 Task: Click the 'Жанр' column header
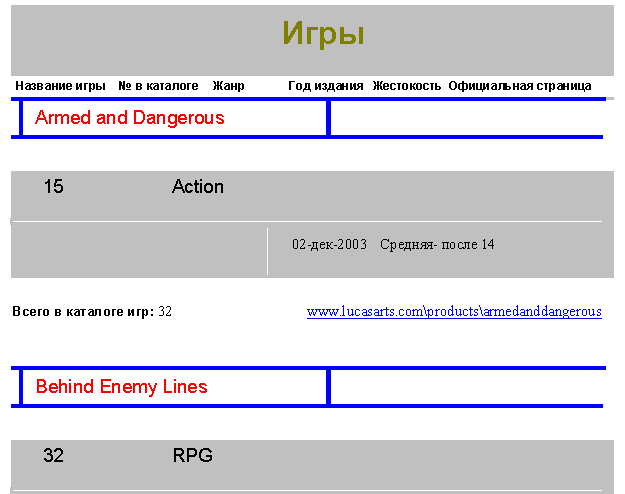point(228,86)
